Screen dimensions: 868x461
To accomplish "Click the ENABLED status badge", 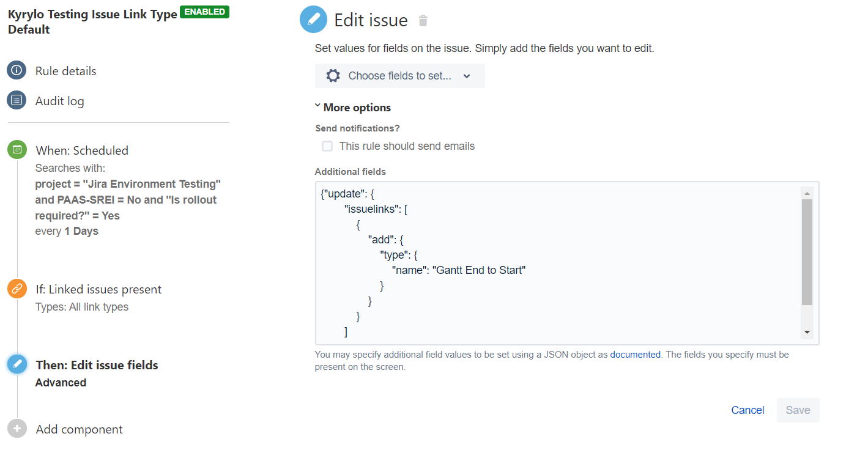I will (x=204, y=12).
